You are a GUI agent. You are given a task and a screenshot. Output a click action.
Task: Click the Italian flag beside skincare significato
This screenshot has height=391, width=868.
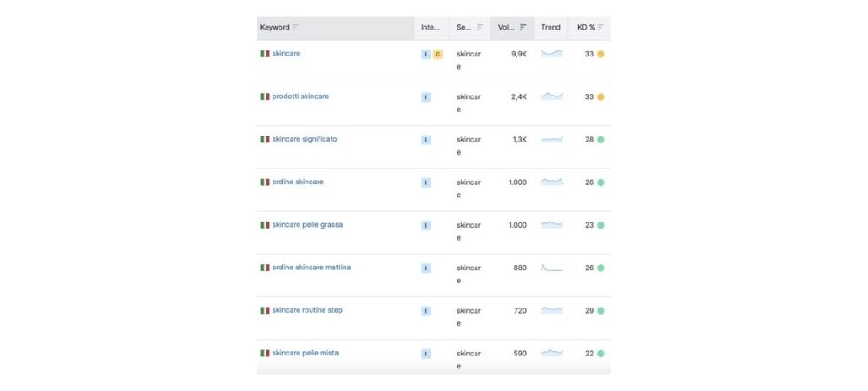[265, 139]
